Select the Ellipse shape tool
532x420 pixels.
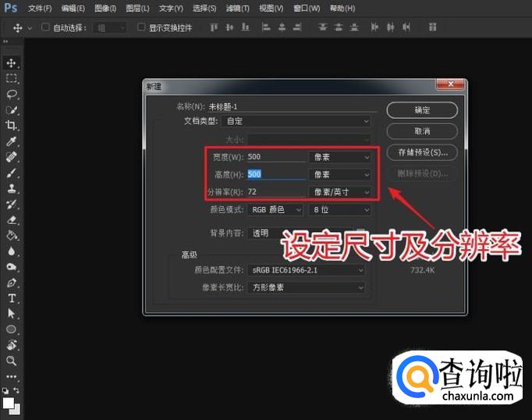[11, 329]
